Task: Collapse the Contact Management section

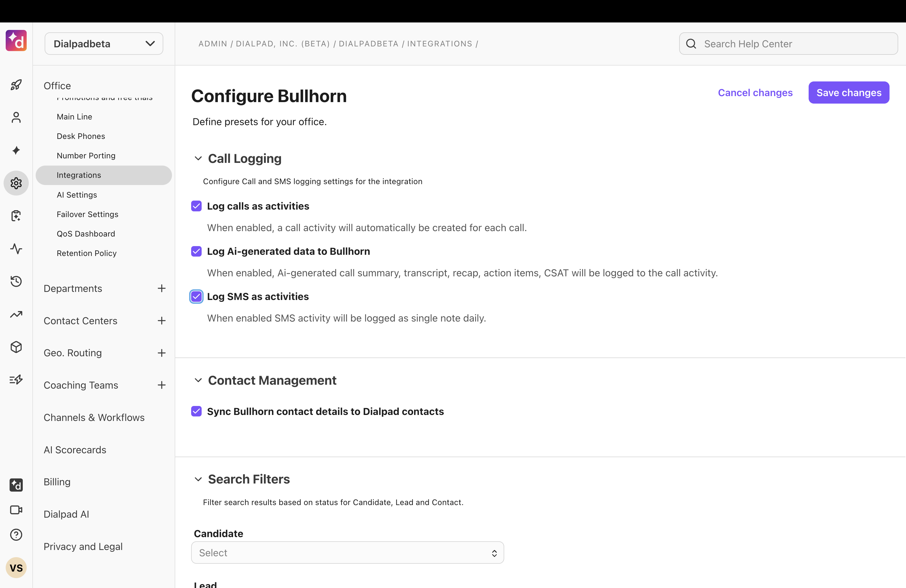Action: (x=198, y=380)
